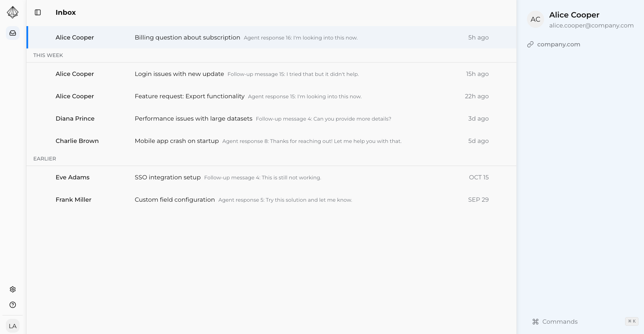This screenshot has width=644, height=334.
Task: Click the app logo icon
Action: click(13, 12)
